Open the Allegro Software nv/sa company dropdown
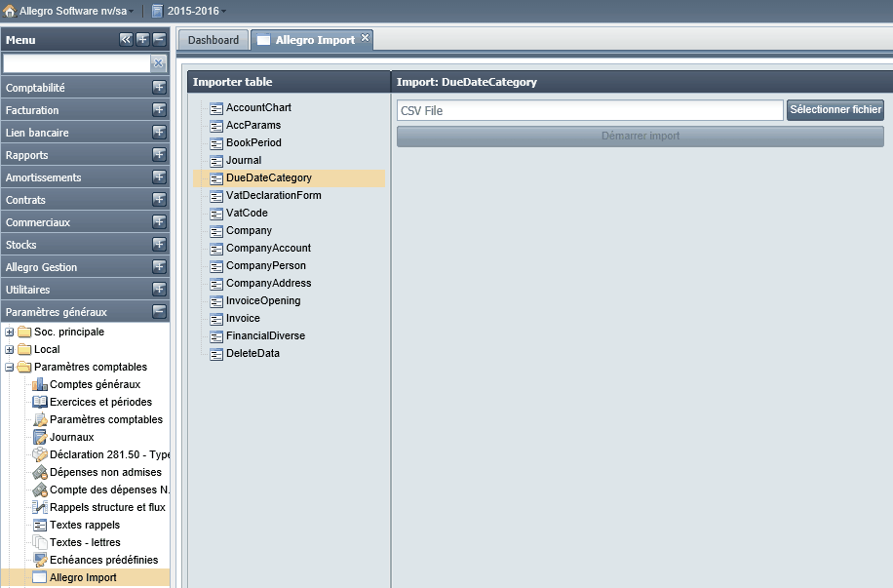The height and width of the screenshot is (588, 893). [131, 12]
